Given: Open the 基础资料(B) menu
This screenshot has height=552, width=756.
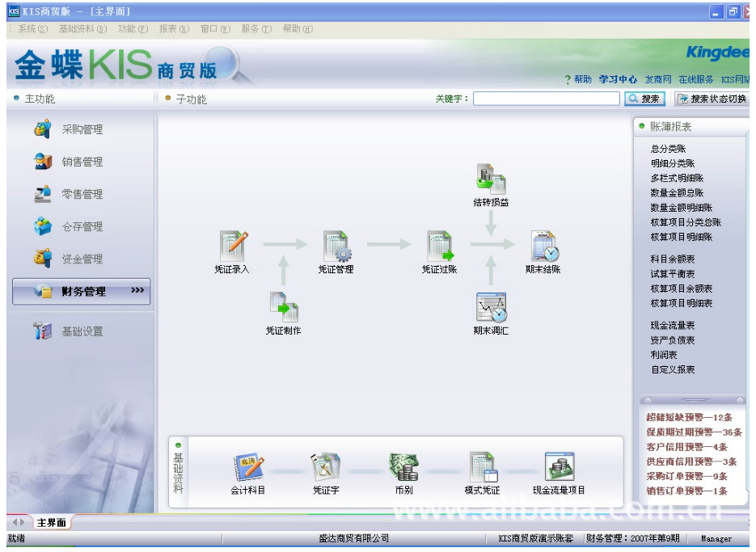Looking at the screenshot, I should click(x=82, y=29).
